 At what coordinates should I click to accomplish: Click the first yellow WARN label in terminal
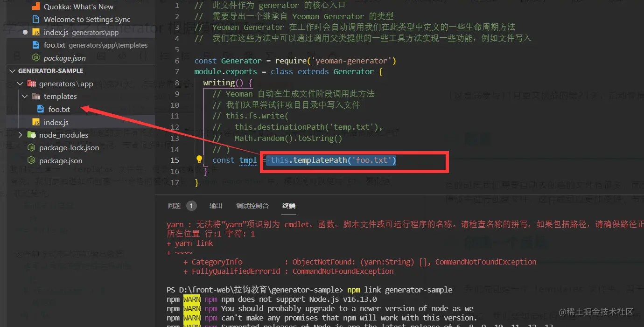click(192, 299)
